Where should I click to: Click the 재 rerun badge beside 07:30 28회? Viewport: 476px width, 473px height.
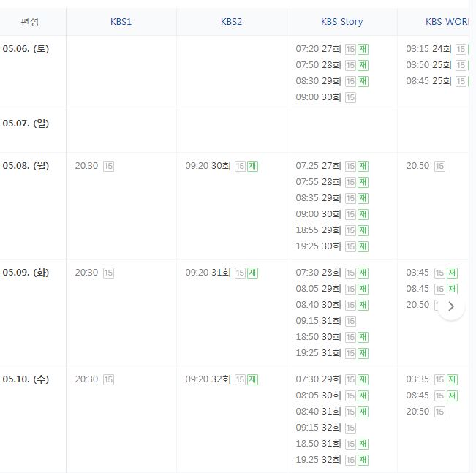[x=363, y=273]
